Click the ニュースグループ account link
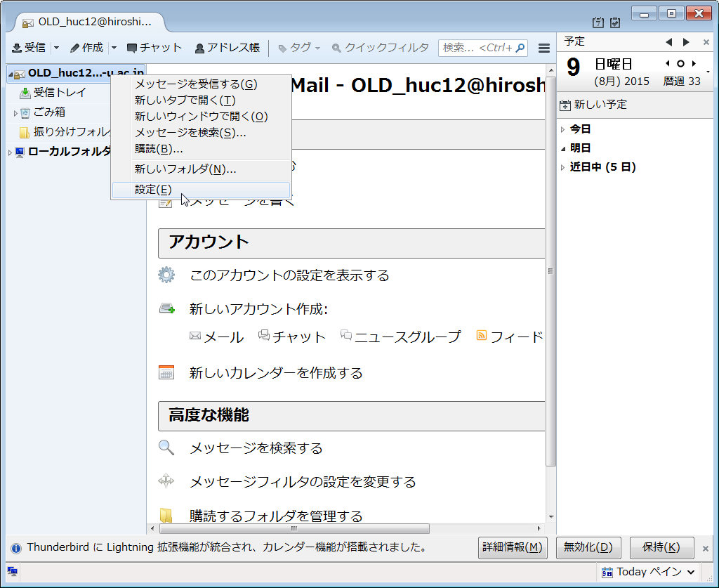719x588 pixels. click(x=400, y=337)
